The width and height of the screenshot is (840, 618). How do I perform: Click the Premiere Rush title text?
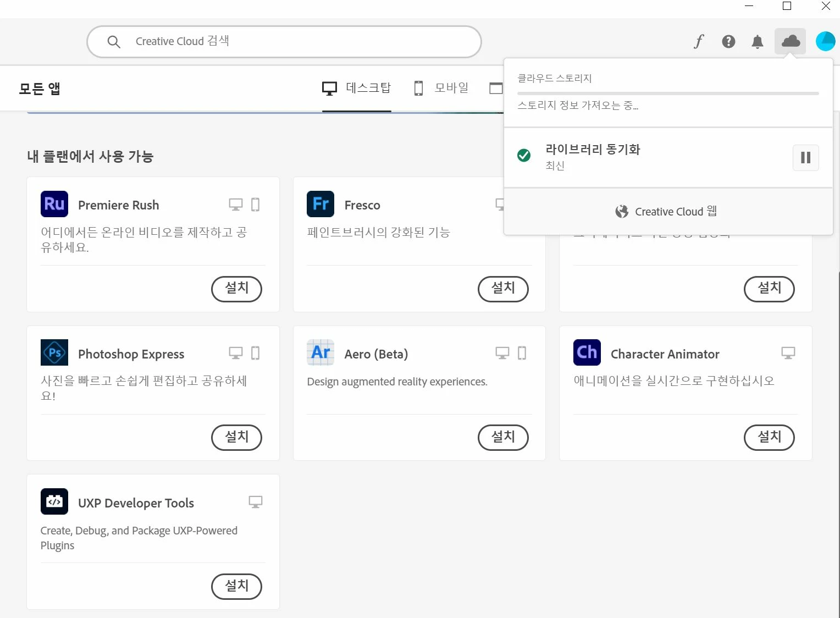tap(119, 205)
